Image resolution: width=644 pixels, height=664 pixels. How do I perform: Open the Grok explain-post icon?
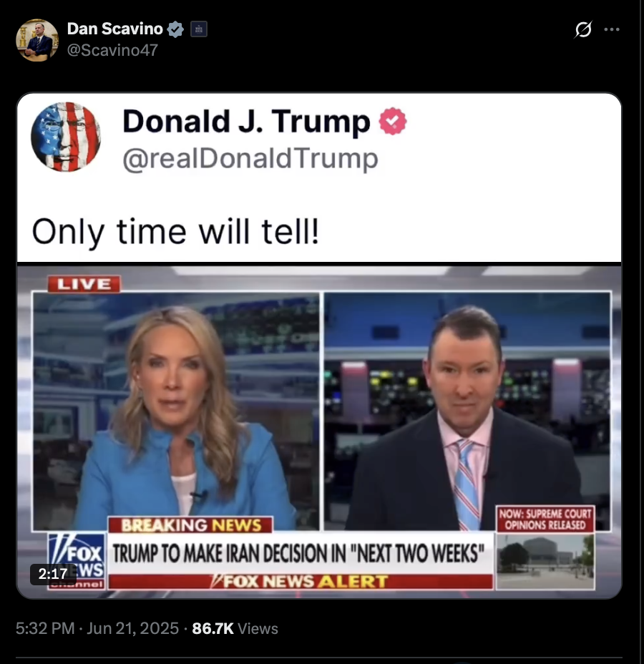pos(583,29)
